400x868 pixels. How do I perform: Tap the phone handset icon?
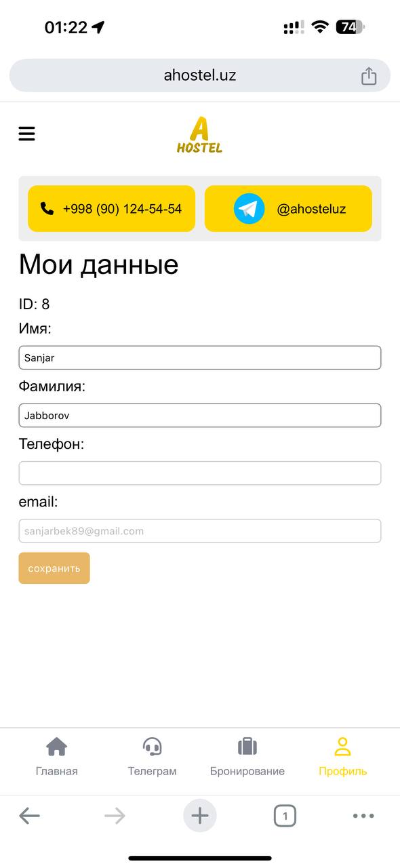tap(47, 209)
